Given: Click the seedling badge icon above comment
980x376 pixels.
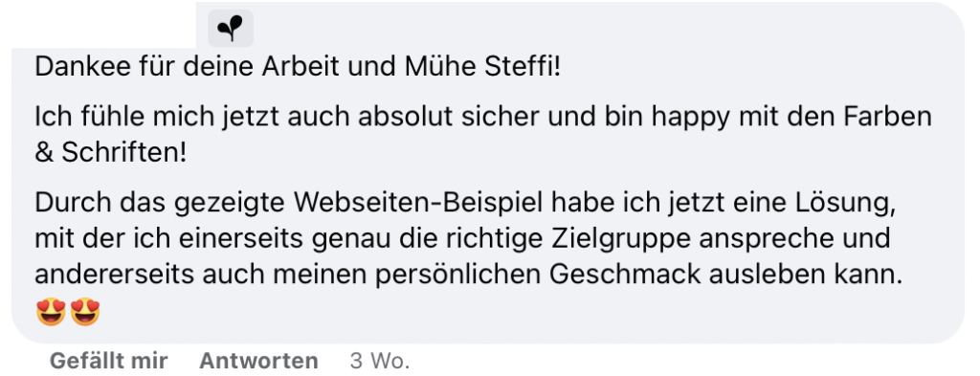Looking at the screenshot, I should 231,28.
